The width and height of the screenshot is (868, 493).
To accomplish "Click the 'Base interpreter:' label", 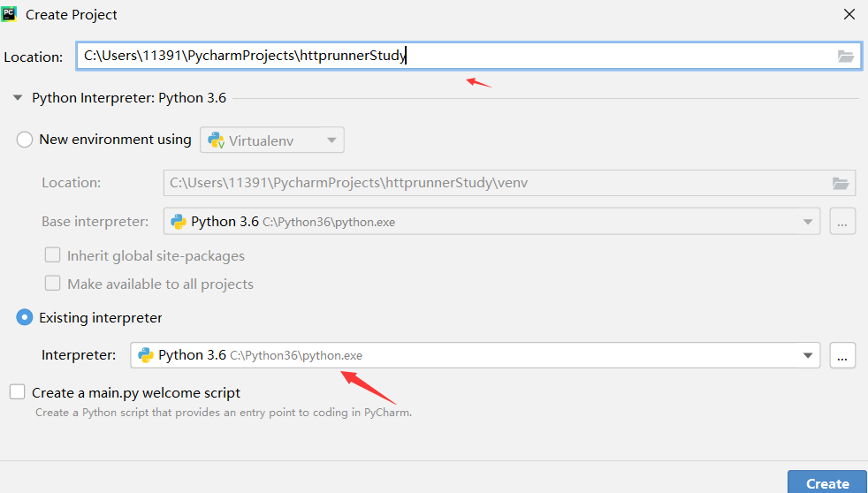I will coord(95,222).
